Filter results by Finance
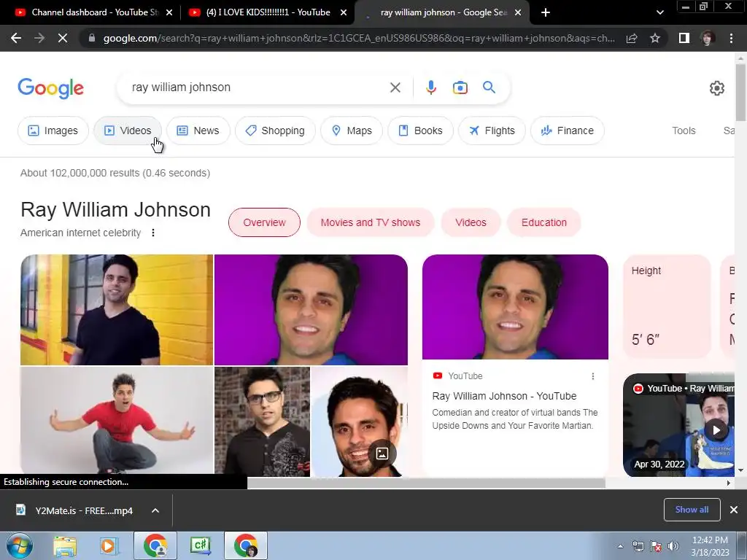747x560 pixels. click(x=568, y=131)
